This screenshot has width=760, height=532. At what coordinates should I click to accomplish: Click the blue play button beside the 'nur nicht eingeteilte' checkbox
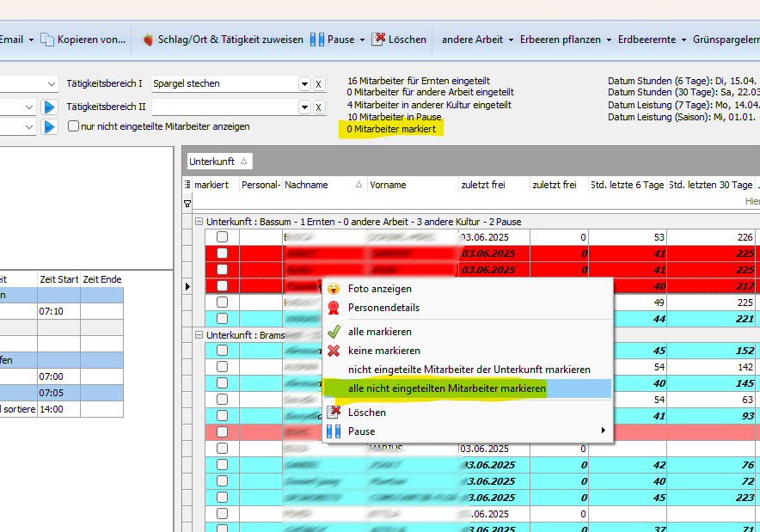click(49, 126)
